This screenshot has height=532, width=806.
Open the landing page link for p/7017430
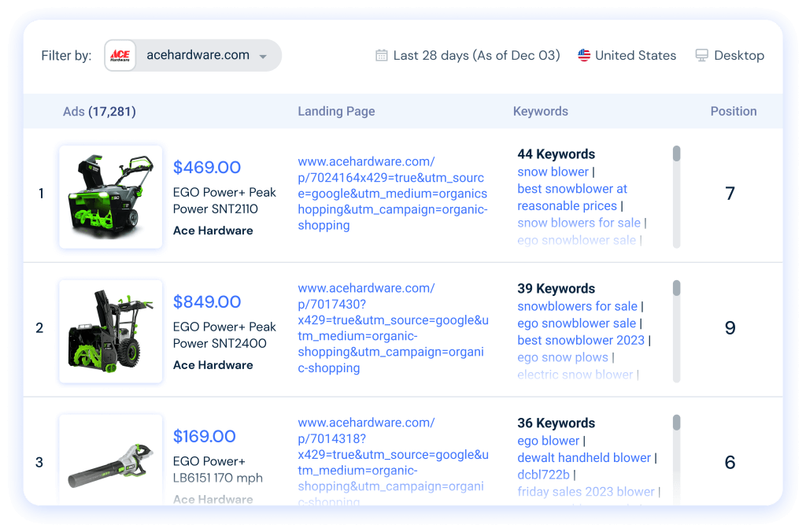pos(394,328)
